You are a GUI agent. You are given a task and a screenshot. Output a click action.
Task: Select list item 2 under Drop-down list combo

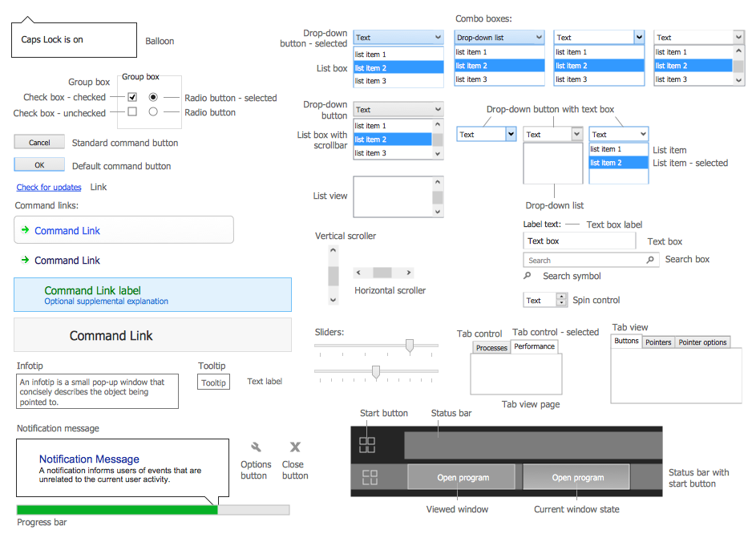click(x=499, y=65)
